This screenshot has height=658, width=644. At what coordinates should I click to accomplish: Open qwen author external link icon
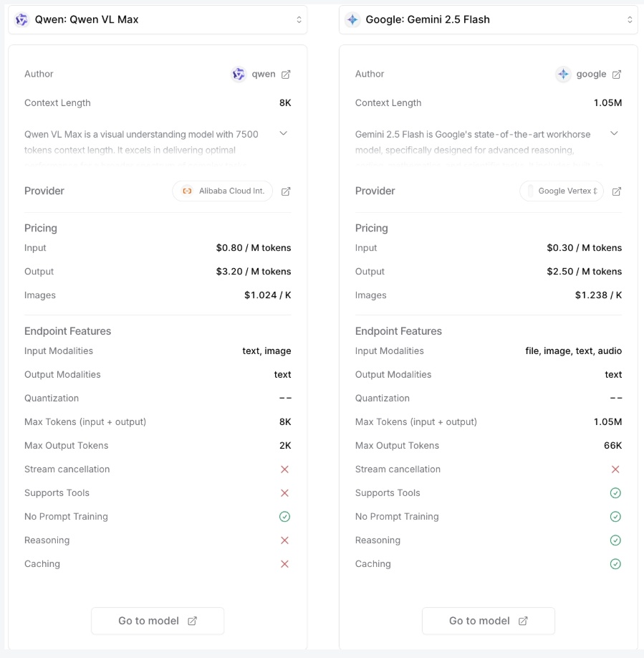pyautogui.click(x=286, y=75)
